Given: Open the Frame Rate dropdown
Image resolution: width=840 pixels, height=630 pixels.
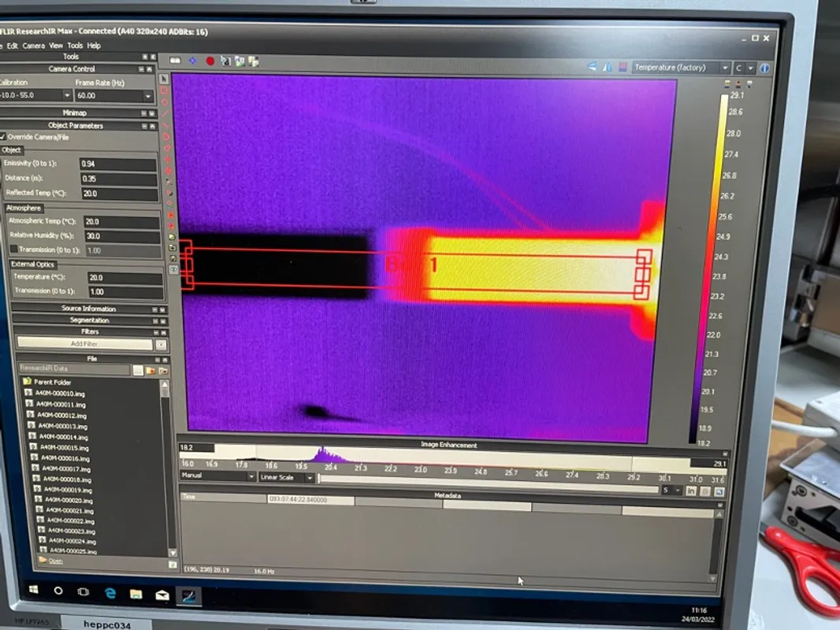Looking at the screenshot, I should [149, 95].
